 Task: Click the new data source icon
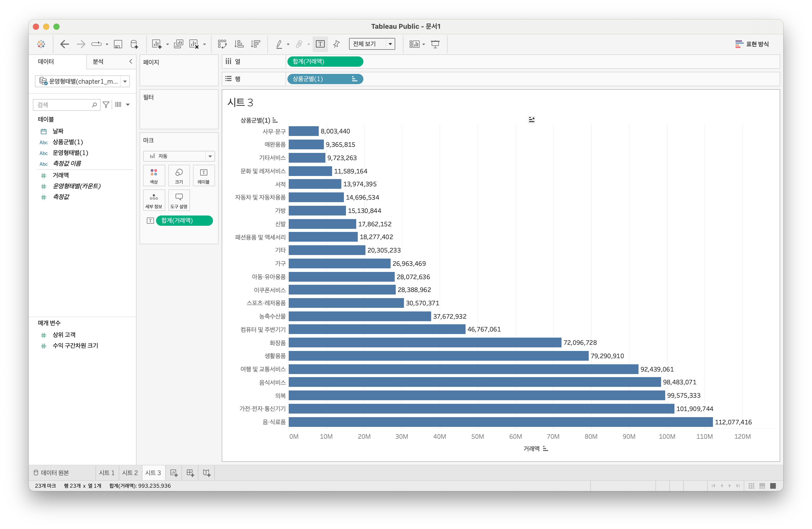coord(134,44)
